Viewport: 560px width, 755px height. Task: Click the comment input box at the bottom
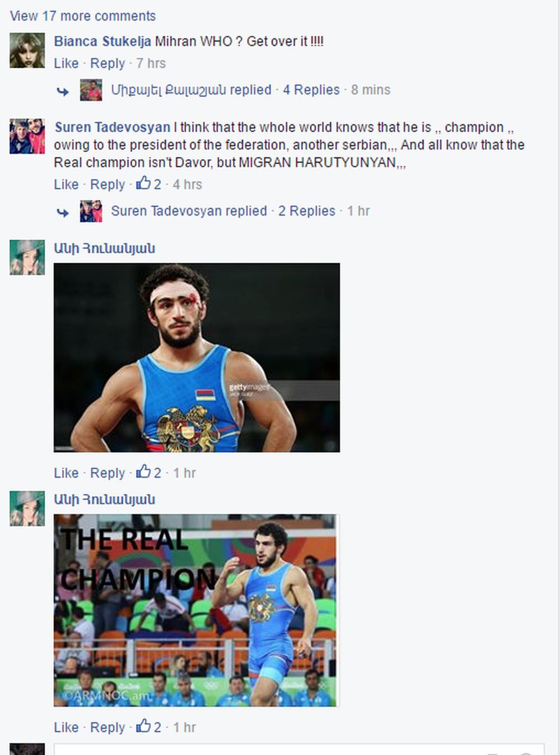[x=299, y=749]
